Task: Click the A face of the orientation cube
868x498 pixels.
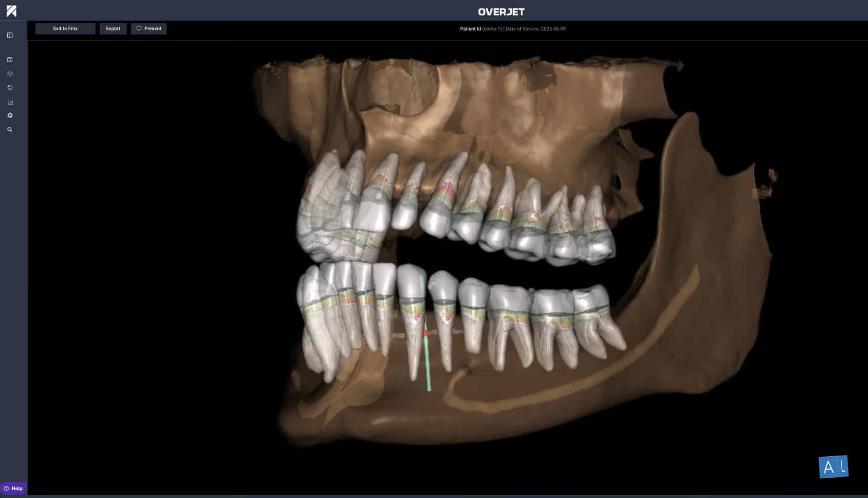Action: pyautogui.click(x=829, y=466)
